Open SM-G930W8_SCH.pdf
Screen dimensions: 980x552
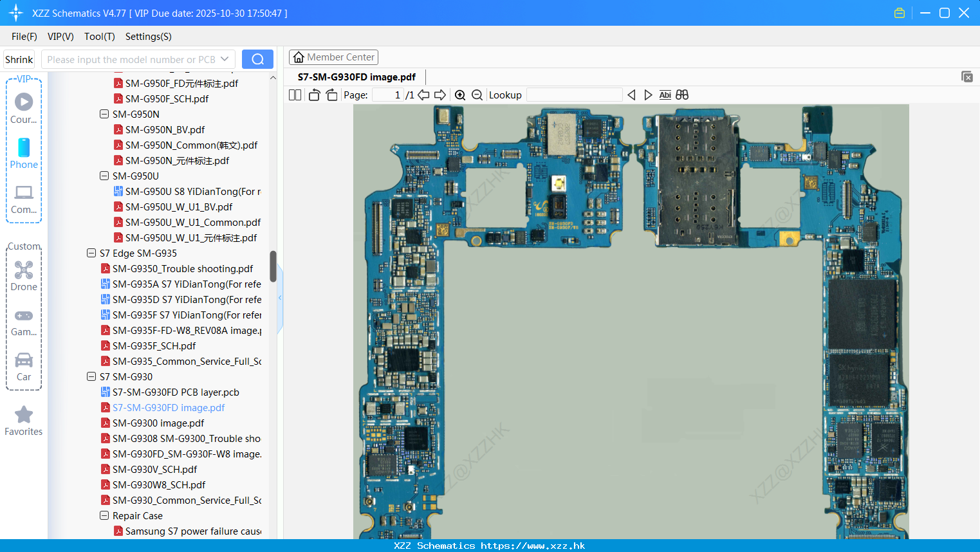coord(159,484)
